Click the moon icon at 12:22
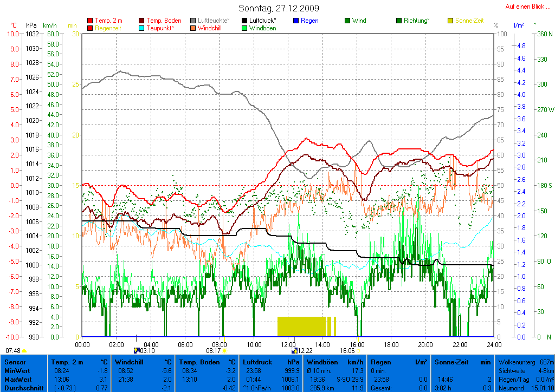The width and height of the screenshot is (555, 392). pos(294,350)
